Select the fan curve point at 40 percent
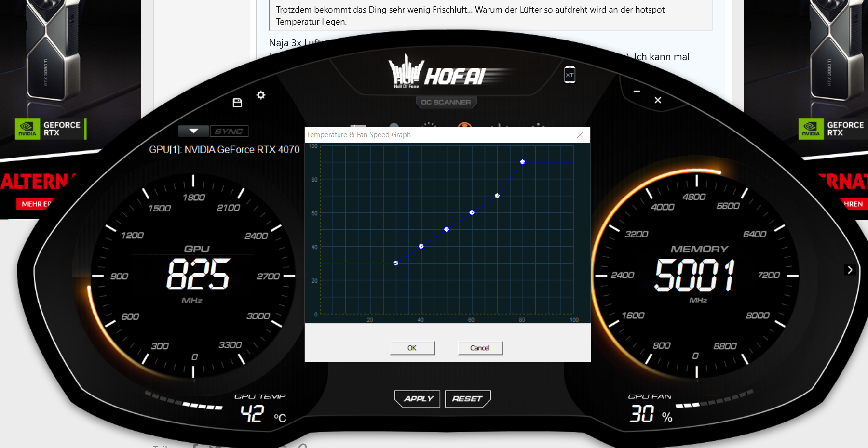 click(x=421, y=246)
